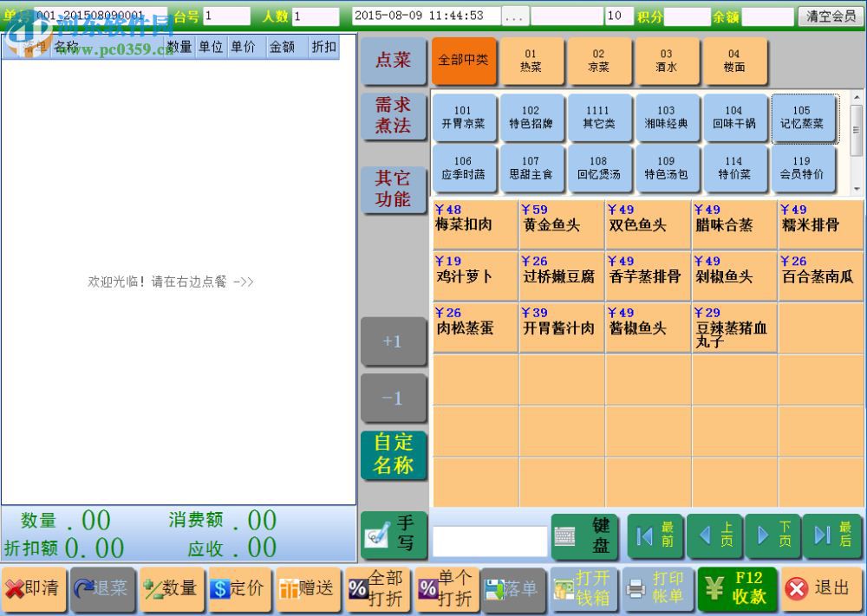
Task: Click the 赠送 gift dish icon
Action: [308, 589]
